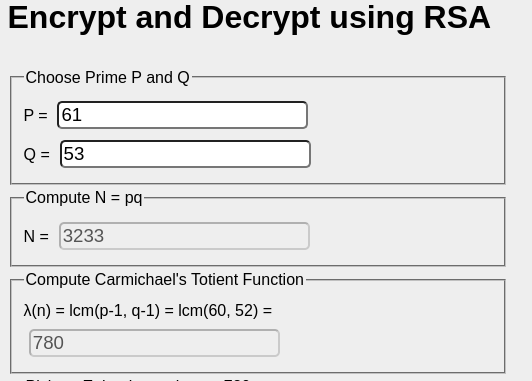Click the λ(n) = lcm(p-1, q-1) formula text
The width and height of the screenshot is (532, 381).
(148, 310)
